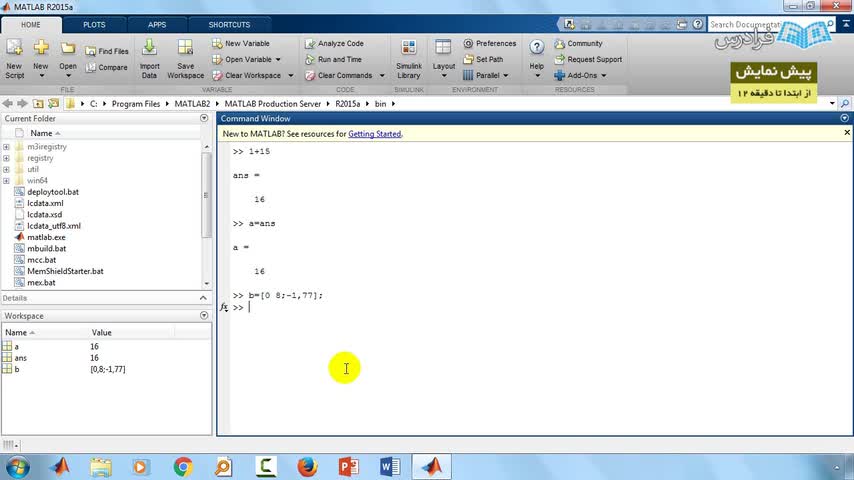
Task: Expand the registry folder
Action: [6, 158]
